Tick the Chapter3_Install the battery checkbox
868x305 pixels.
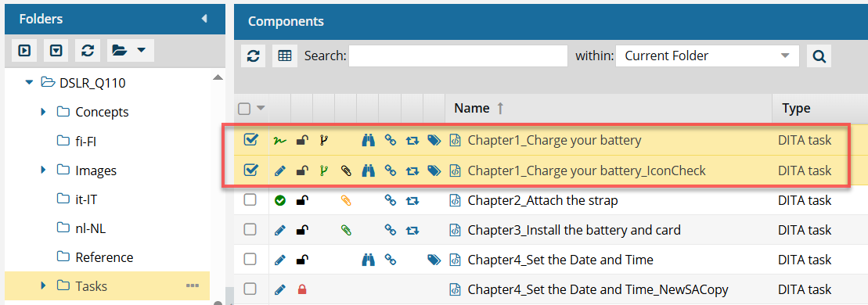pos(250,229)
